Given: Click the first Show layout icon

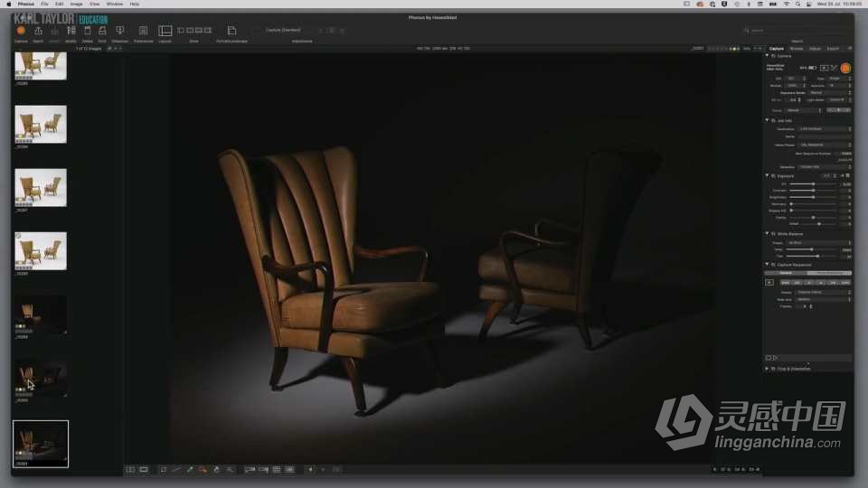Looking at the screenshot, I should pos(181,31).
